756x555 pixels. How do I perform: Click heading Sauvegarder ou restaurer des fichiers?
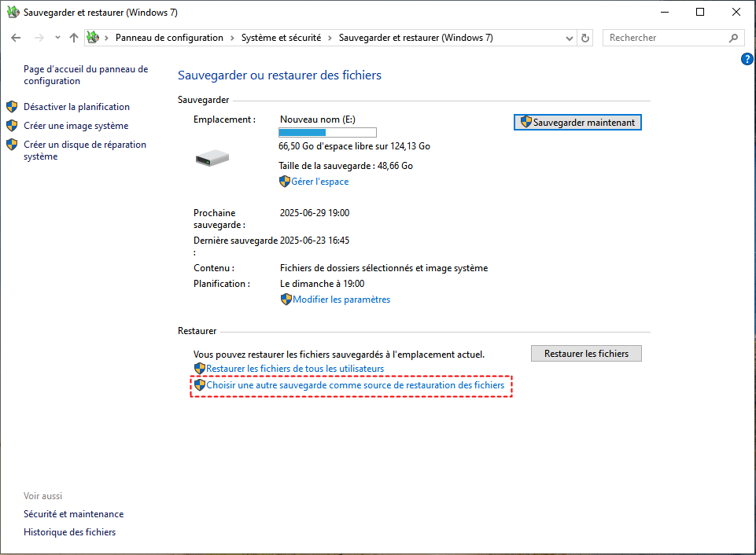[x=279, y=75]
